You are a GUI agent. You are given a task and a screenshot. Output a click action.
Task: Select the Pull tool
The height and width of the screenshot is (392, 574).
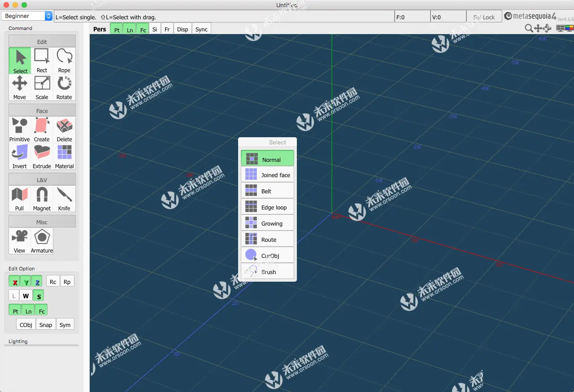[20, 199]
